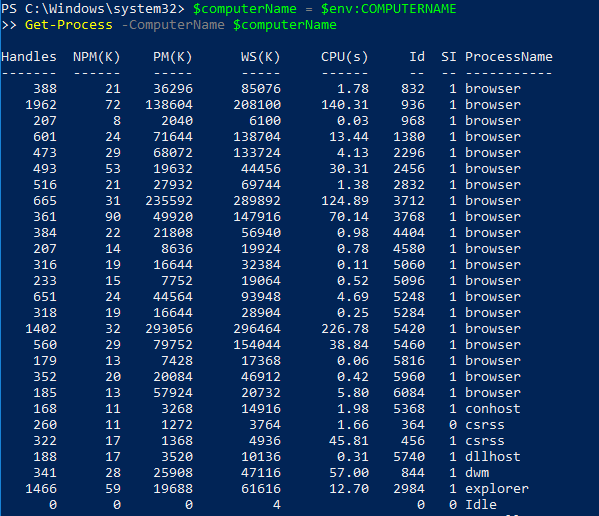599x516 pixels.
Task: Select process Id 5096
Action: [409, 281]
